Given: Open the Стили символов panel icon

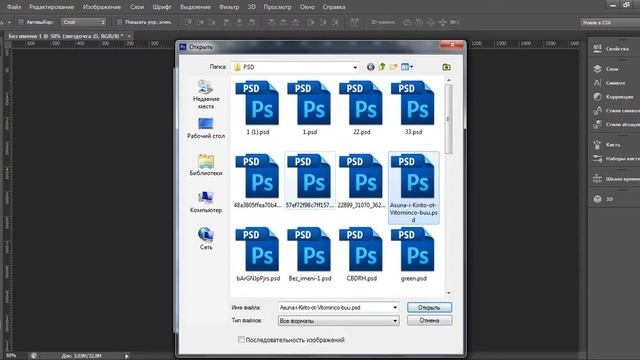Looking at the screenshot, I should click(x=597, y=110).
